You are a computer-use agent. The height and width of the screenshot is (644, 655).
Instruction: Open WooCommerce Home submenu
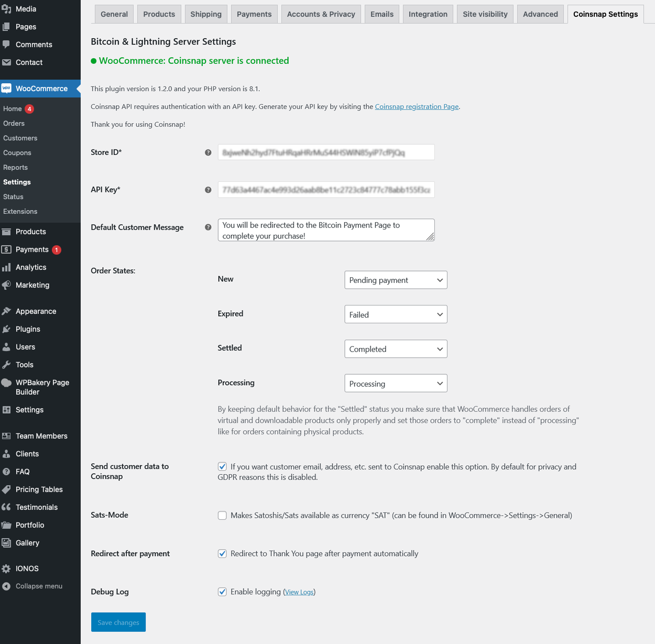[x=13, y=109]
